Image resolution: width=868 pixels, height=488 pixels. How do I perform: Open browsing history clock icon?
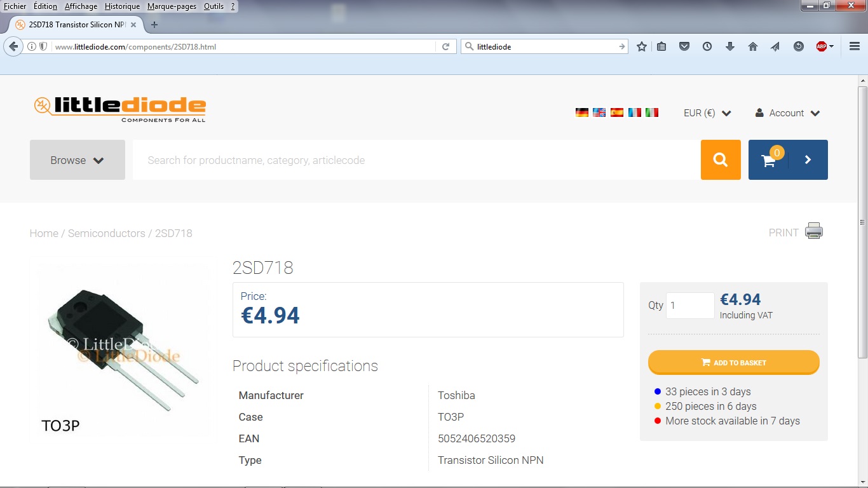click(707, 46)
